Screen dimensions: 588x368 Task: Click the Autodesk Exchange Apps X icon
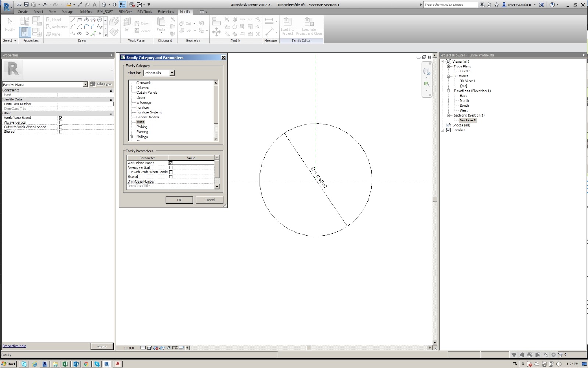pos(541,5)
